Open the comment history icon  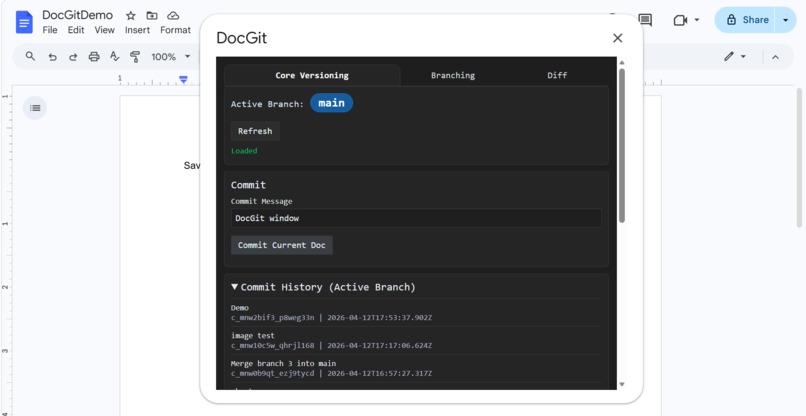[645, 20]
